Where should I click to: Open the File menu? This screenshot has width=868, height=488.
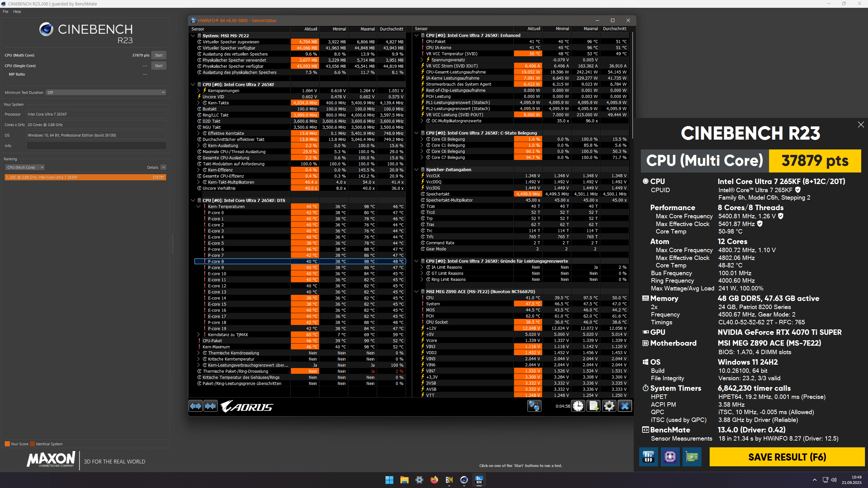pos(5,12)
